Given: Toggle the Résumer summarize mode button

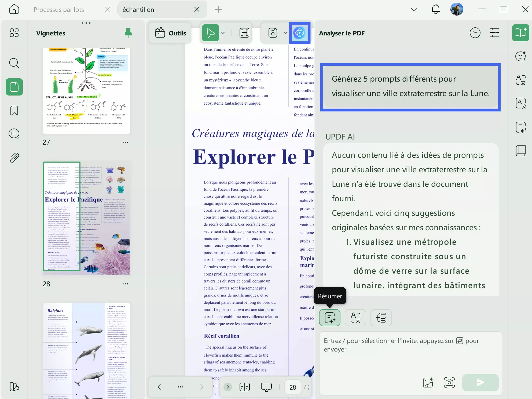Looking at the screenshot, I should [329, 318].
